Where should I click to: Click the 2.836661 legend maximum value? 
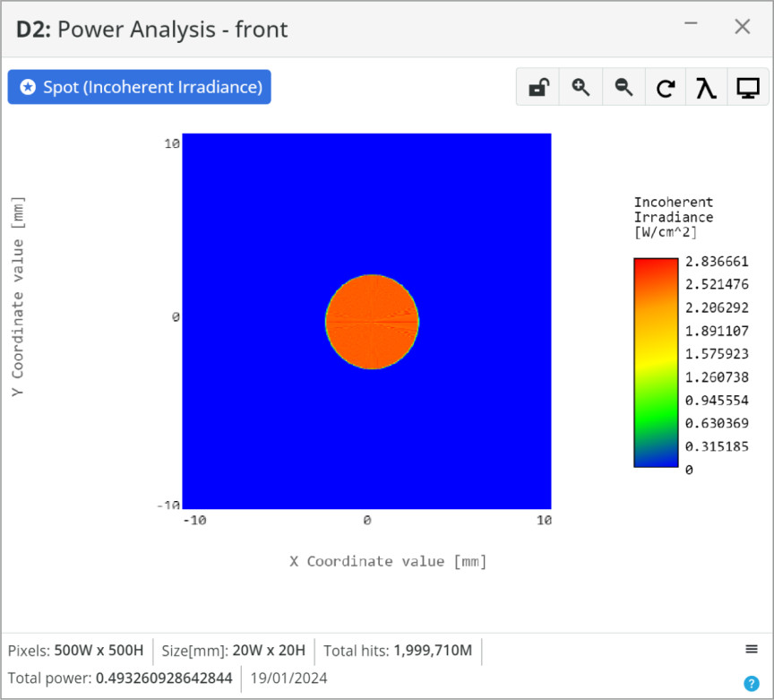[717, 262]
